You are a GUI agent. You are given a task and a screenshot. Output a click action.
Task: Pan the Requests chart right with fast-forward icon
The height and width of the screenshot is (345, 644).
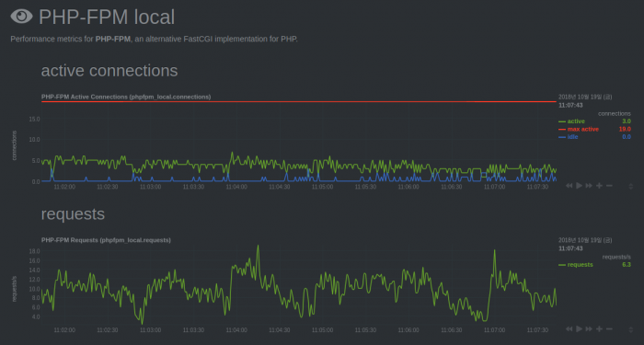589,328
